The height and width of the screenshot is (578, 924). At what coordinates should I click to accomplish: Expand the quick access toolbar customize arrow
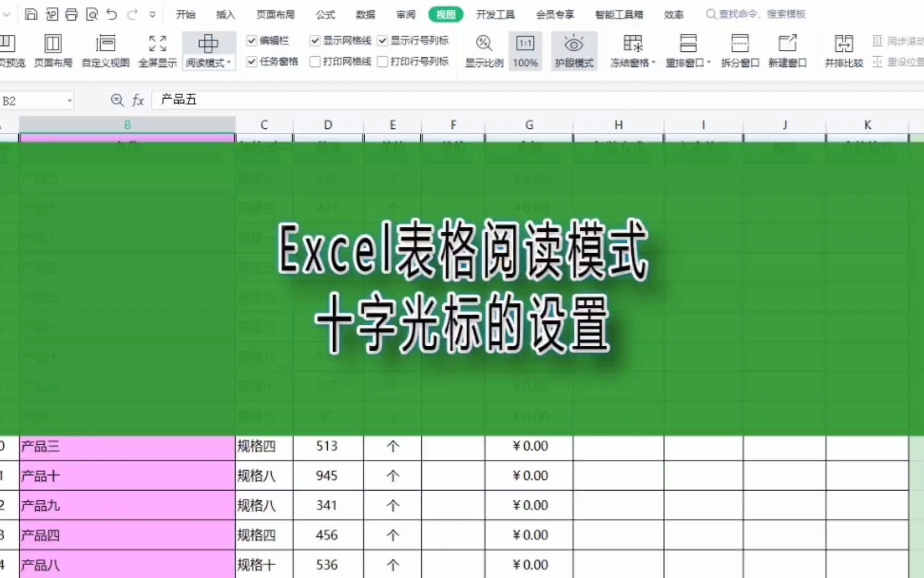click(x=152, y=15)
